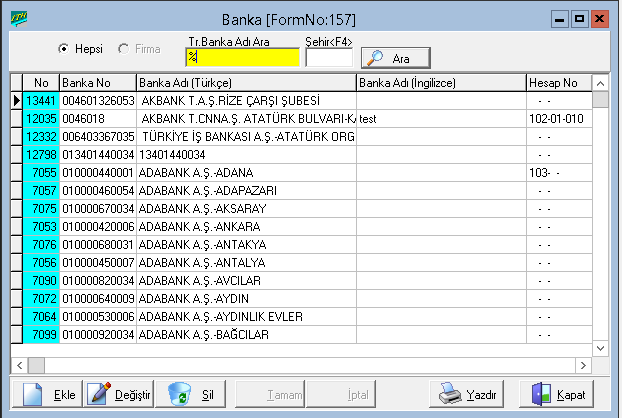Close the Banka window
Screen dimensions: 622x418
pos(600,19)
